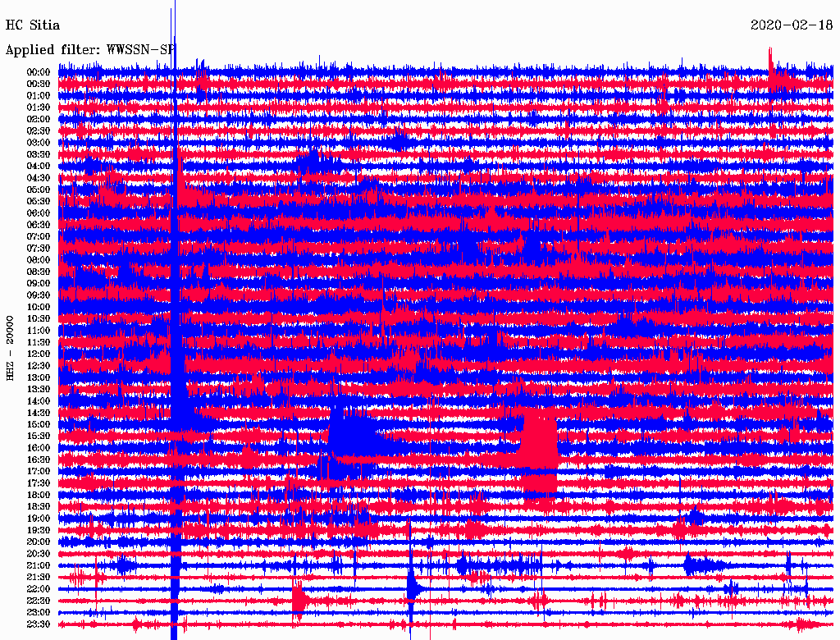This screenshot has height=640, width=840.
Task: Click the 09:00 time label
Action: click(39, 284)
